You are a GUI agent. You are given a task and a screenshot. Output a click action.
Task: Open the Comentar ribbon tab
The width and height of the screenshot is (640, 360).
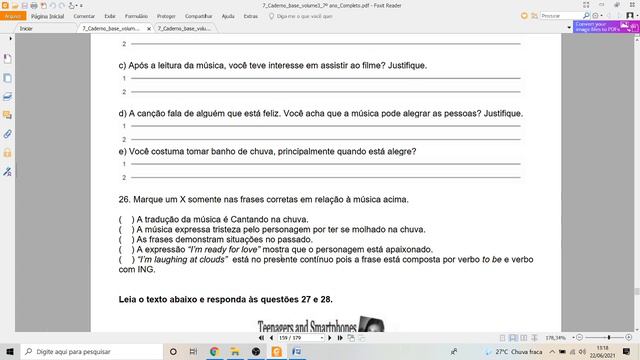(x=84, y=16)
